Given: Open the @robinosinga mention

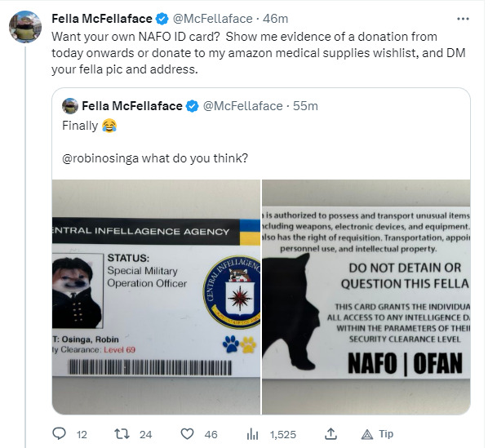Looking at the screenshot, I should coord(100,157).
